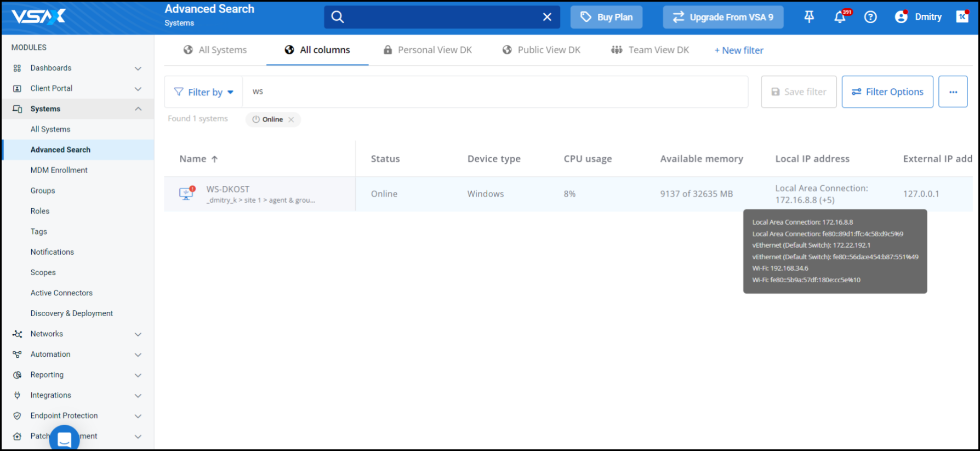The height and width of the screenshot is (451, 980).
Task: Click Buy Plan button
Action: click(606, 17)
